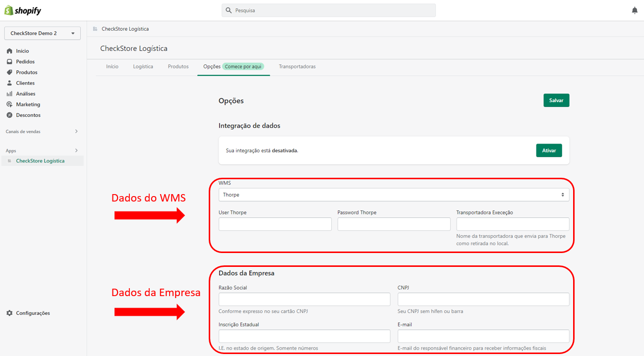Click the Shopify logo
Image resolution: width=644 pixels, height=356 pixels.
click(x=23, y=10)
